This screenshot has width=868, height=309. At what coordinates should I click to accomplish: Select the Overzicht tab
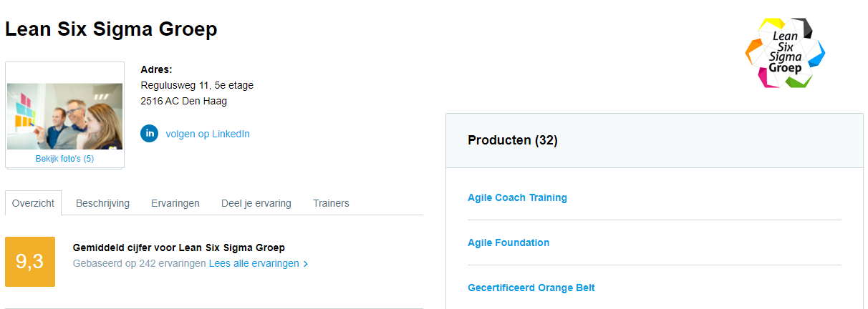(x=33, y=203)
